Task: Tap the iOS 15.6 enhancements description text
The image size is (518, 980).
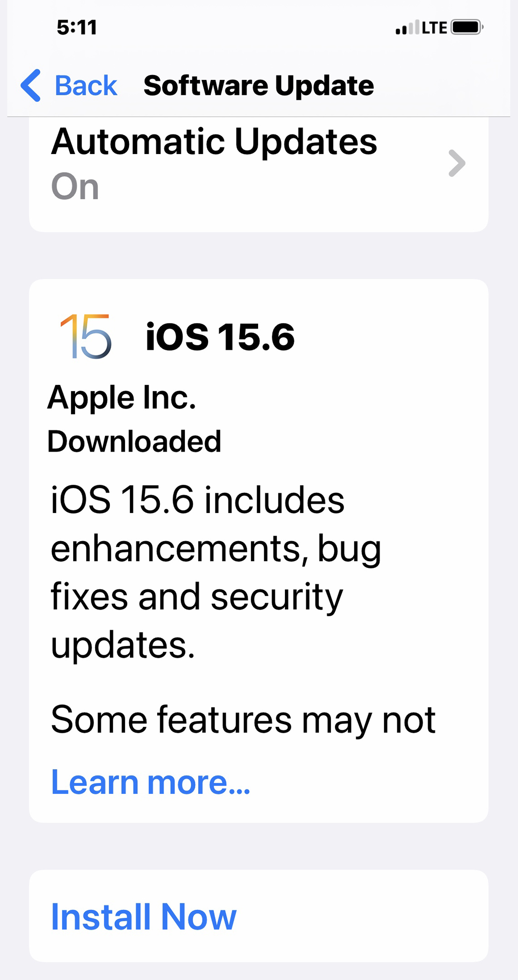Action: point(216,572)
